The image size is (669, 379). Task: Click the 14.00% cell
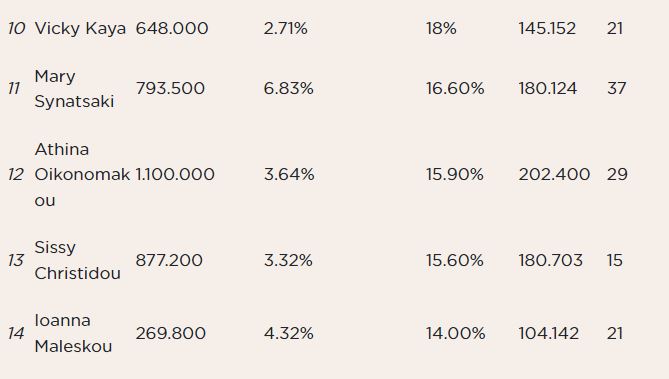[x=455, y=333]
